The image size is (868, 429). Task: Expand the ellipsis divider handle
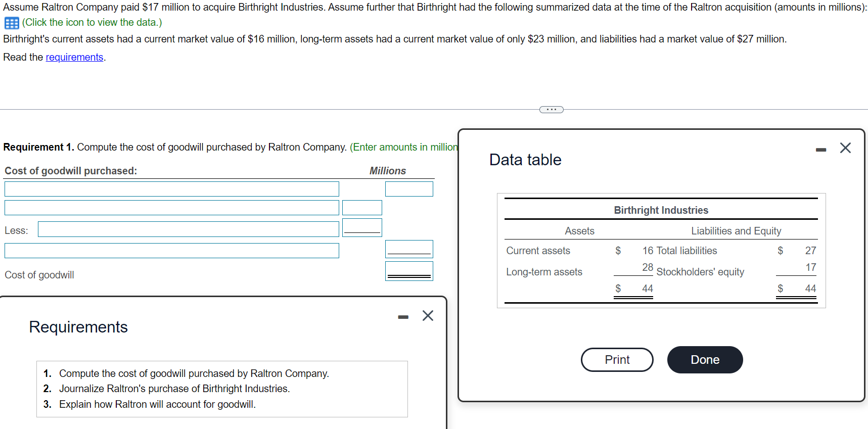(x=552, y=110)
